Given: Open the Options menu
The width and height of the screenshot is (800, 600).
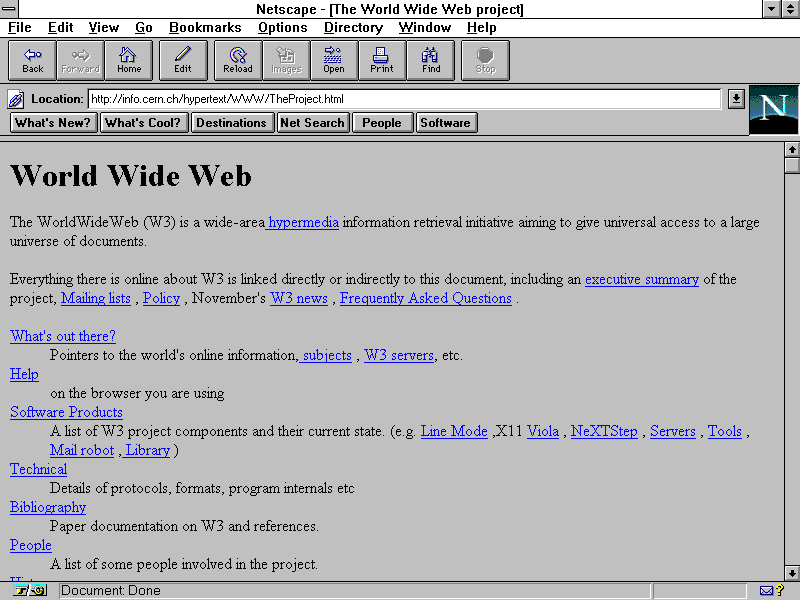Looking at the screenshot, I should pyautogui.click(x=283, y=28).
